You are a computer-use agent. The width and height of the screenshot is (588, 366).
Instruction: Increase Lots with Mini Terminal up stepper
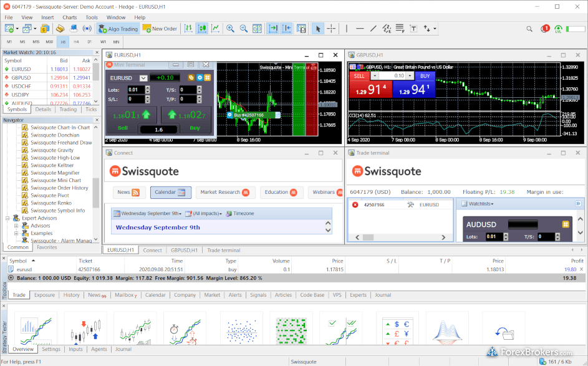coord(148,88)
